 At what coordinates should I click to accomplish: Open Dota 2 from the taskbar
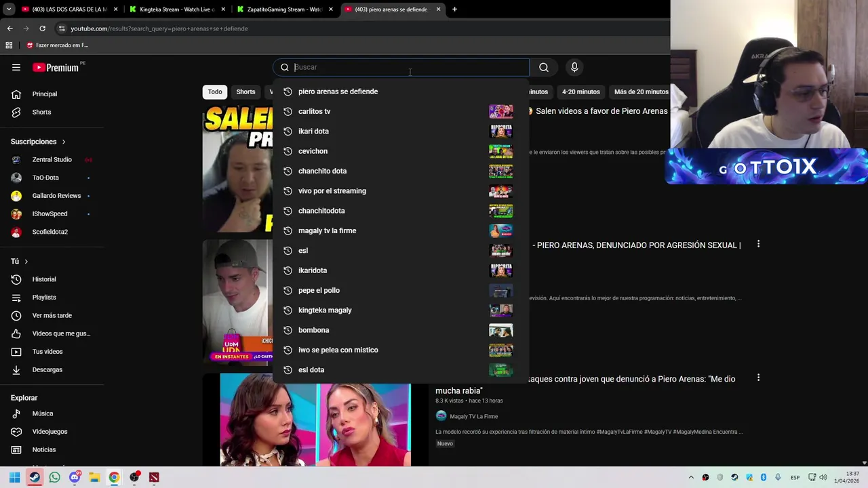click(154, 477)
